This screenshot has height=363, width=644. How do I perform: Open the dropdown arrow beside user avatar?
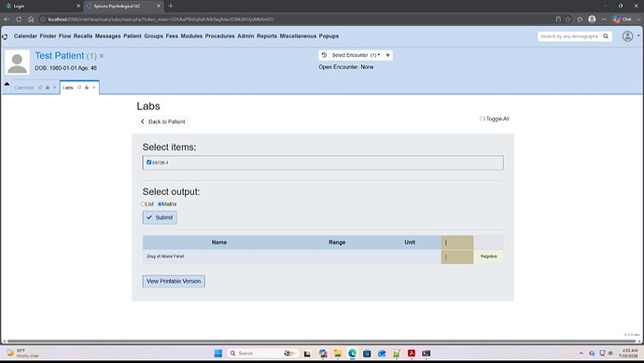point(638,35)
